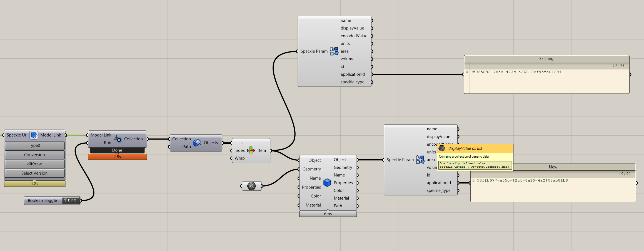The height and width of the screenshot is (251, 644).
Task: Click lower Speckle Param speckle_type output
Action: (x=438, y=190)
